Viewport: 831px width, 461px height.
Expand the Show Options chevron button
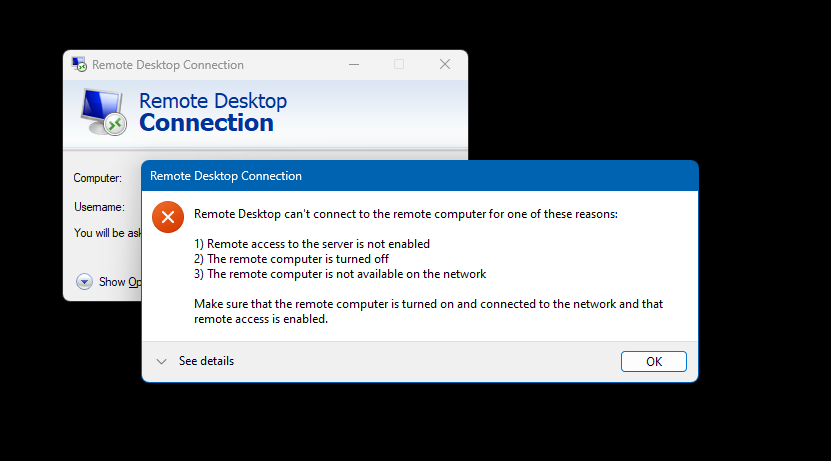point(84,281)
